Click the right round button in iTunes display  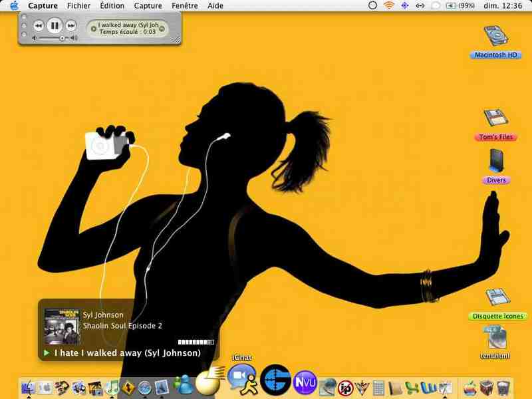click(162, 29)
